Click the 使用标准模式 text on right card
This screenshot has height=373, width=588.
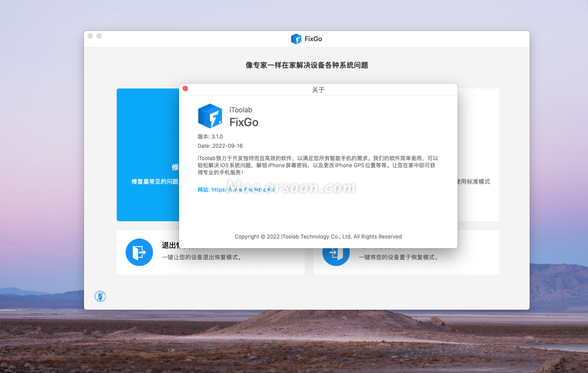point(474,181)
